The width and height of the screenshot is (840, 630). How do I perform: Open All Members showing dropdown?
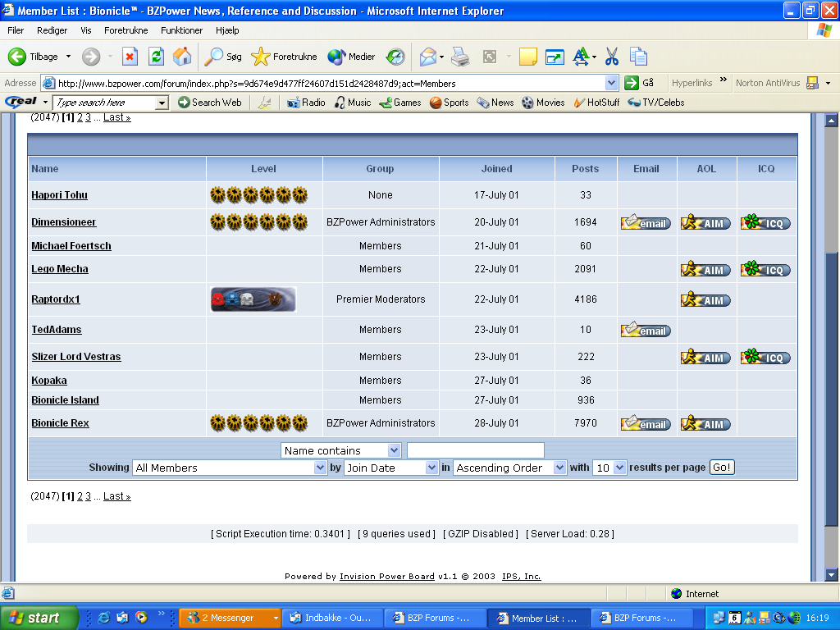(230, 468)
